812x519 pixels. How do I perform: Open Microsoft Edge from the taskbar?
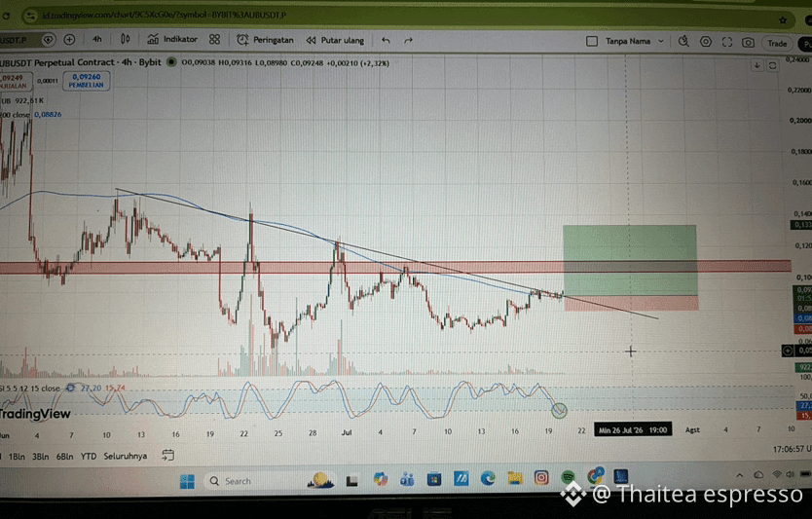pos(488,478)
